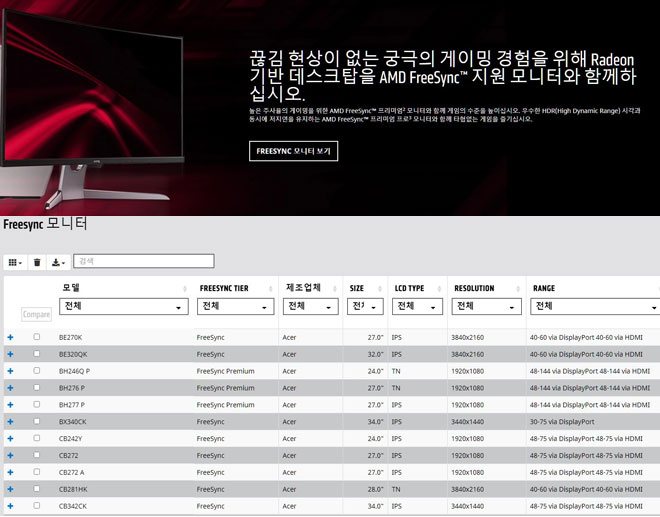The height and width of the screenshot is (517, 660).
Task: Tick the checkbox for BE270K
Action: pyautogui.click(x=37, y=337)
